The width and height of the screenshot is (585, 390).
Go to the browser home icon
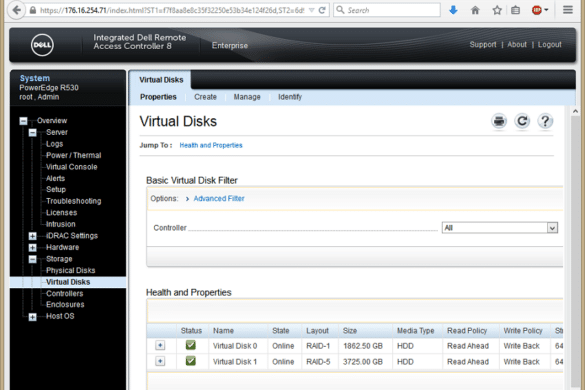[x=475, y=10]
